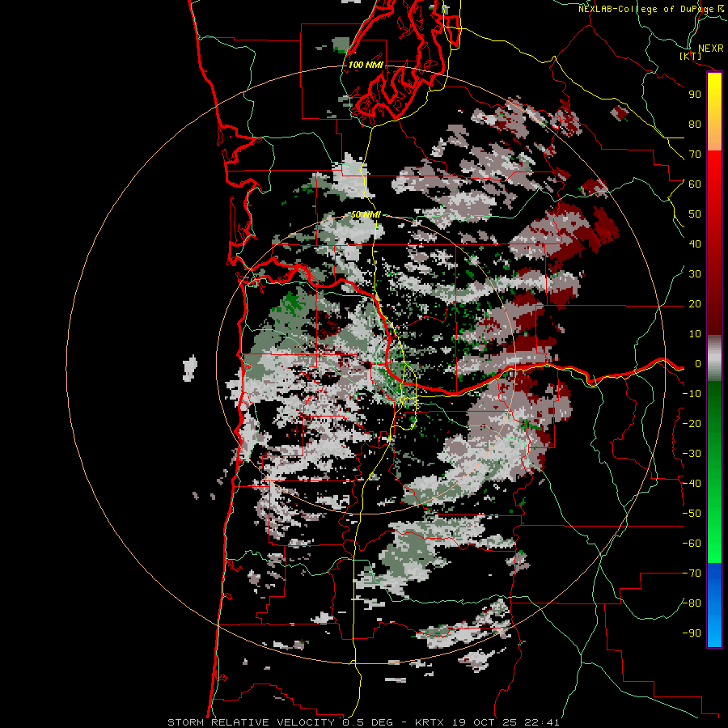Viewport: 728px width, 728px height.
Task: Click the positive 70 scale value
Action: (695, 154)
